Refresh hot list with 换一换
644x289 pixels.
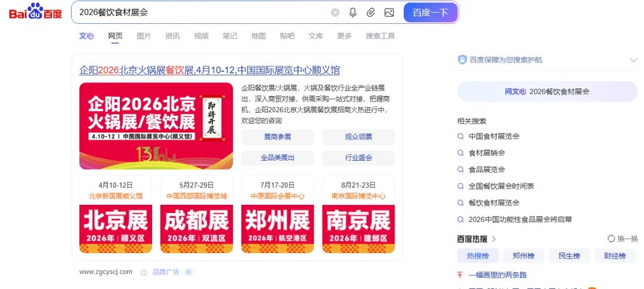623,239
